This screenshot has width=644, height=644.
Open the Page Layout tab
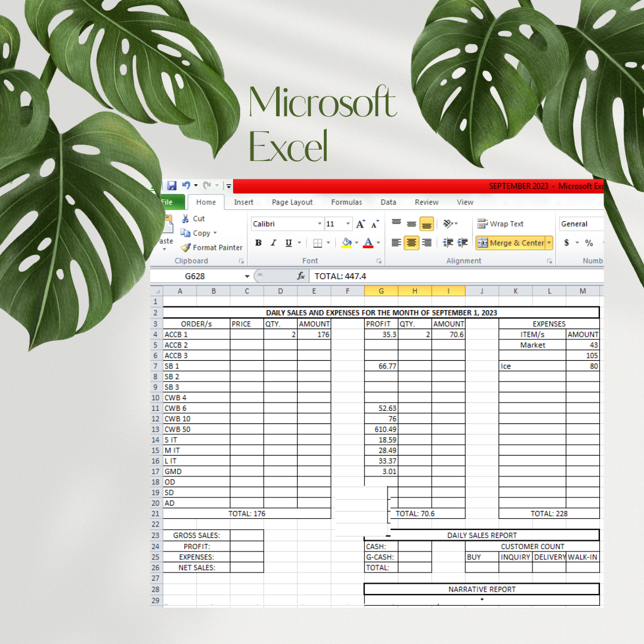coord(292,202)
